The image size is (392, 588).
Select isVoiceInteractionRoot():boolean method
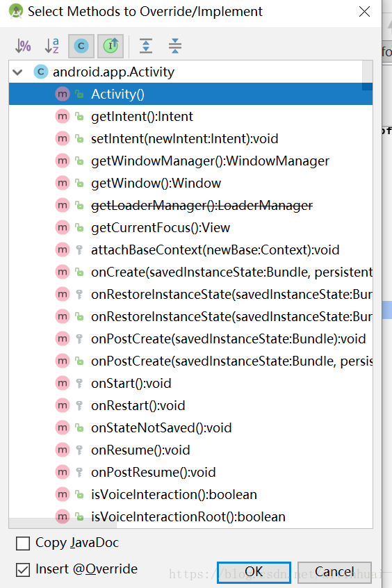tap(190, 516)
